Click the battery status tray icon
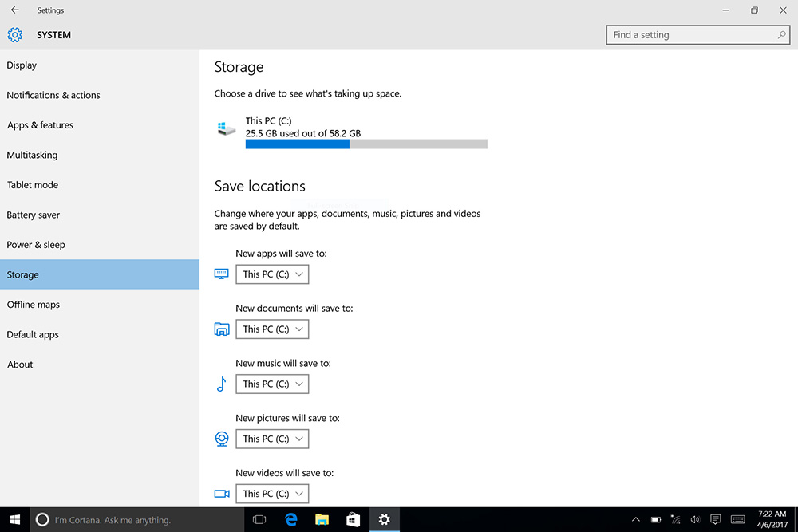 pyautogui.click(x=656, y=519)
